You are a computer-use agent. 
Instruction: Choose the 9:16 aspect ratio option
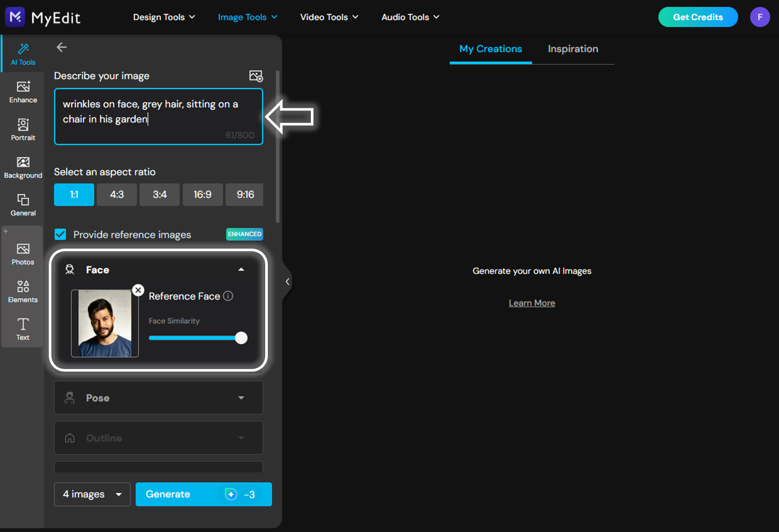point(245,195)
